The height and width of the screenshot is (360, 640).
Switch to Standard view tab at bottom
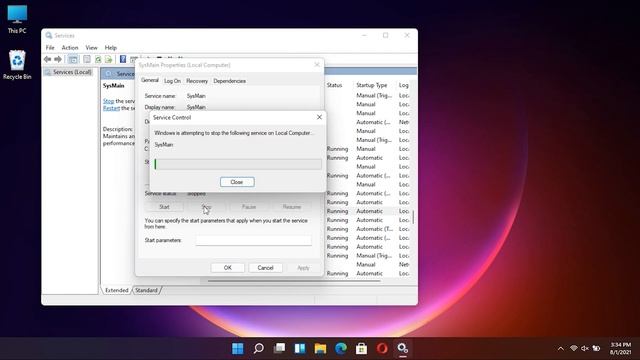click(x=147, y=290)
